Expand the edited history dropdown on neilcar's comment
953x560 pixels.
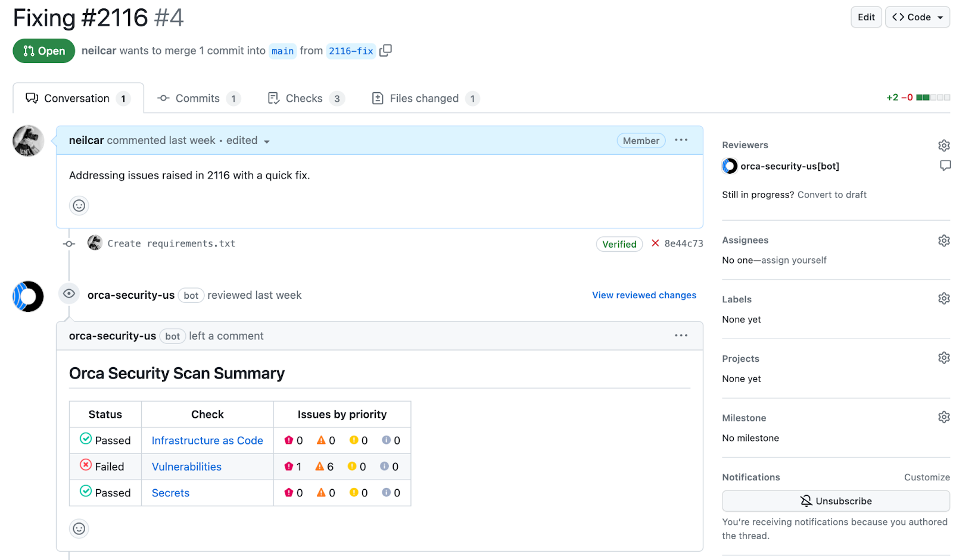pyautogui.click(x=266, y=141)
